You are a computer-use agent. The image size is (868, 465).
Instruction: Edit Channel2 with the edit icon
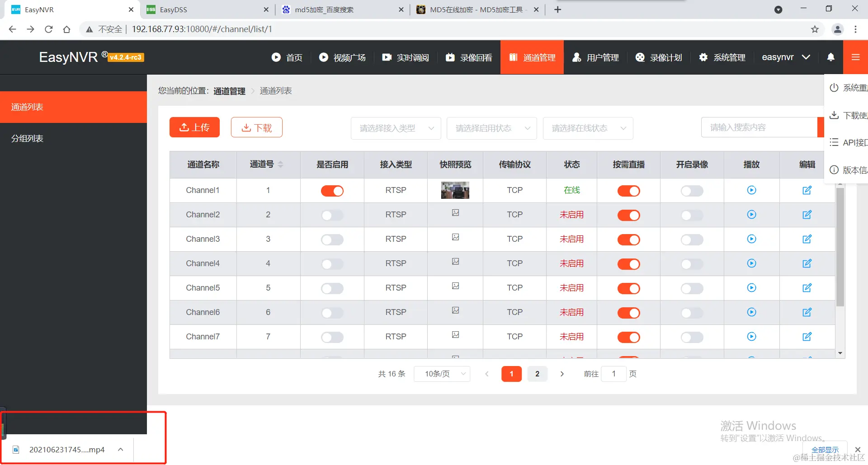(x=807, y=215)
